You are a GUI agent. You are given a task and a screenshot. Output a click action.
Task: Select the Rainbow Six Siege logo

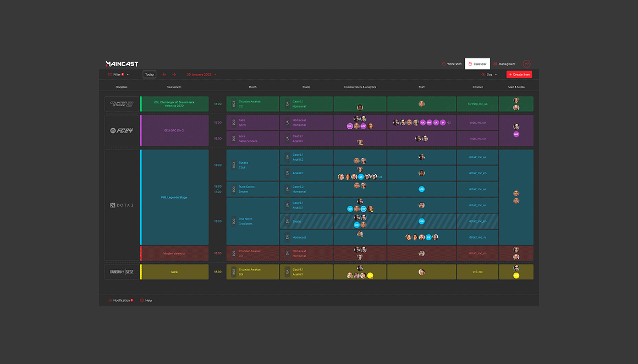(122, 272)
